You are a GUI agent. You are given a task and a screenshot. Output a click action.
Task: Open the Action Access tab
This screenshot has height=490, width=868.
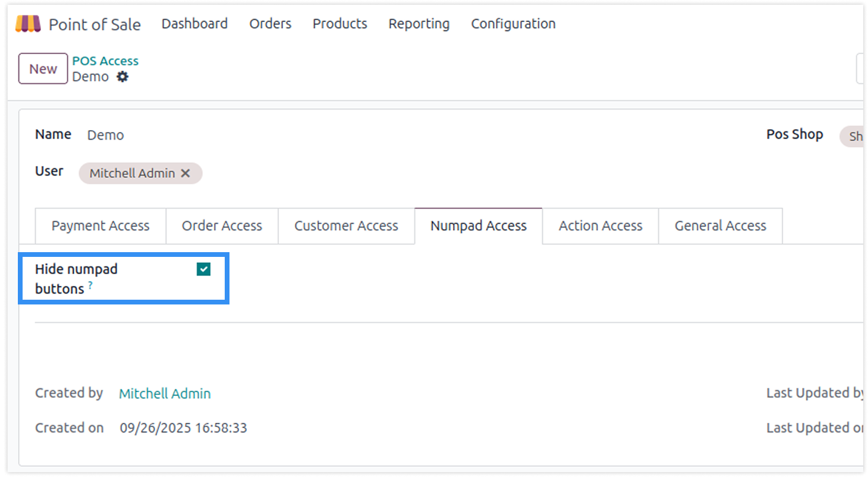point(600,226)
